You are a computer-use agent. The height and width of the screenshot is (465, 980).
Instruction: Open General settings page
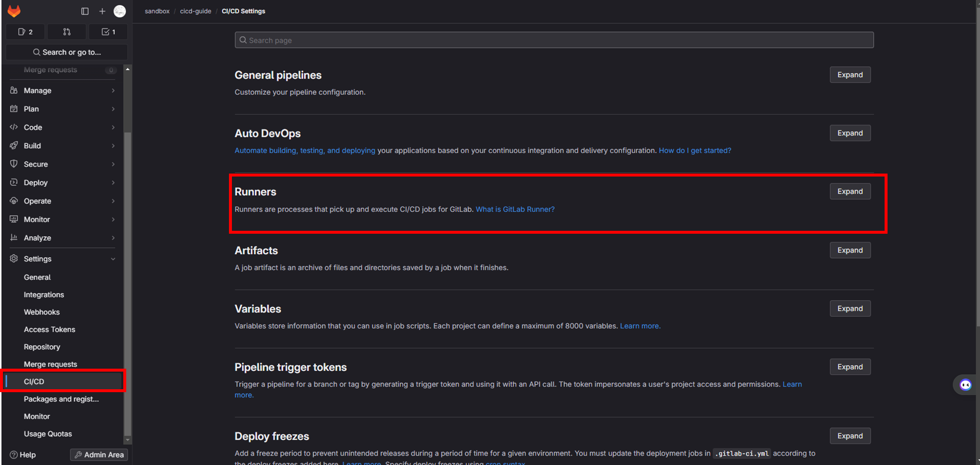[37, 277]
